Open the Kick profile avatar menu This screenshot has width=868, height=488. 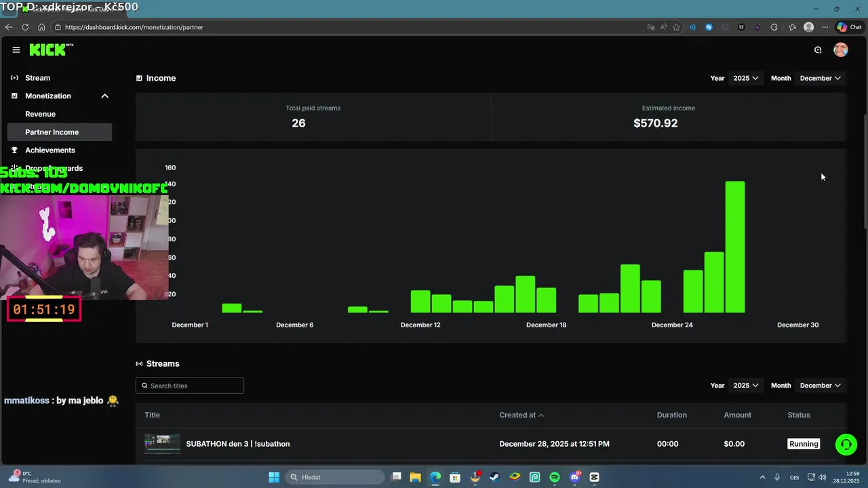click(841, 49)
